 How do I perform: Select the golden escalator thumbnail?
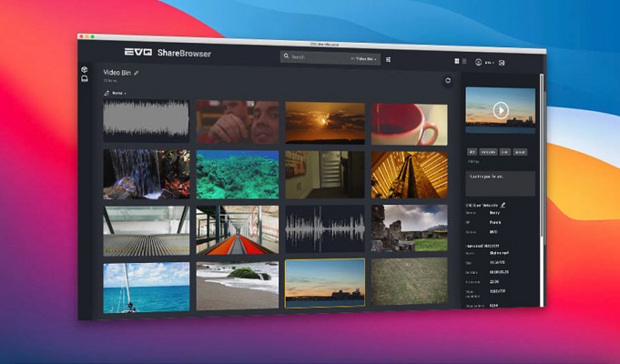pos(410,175)
